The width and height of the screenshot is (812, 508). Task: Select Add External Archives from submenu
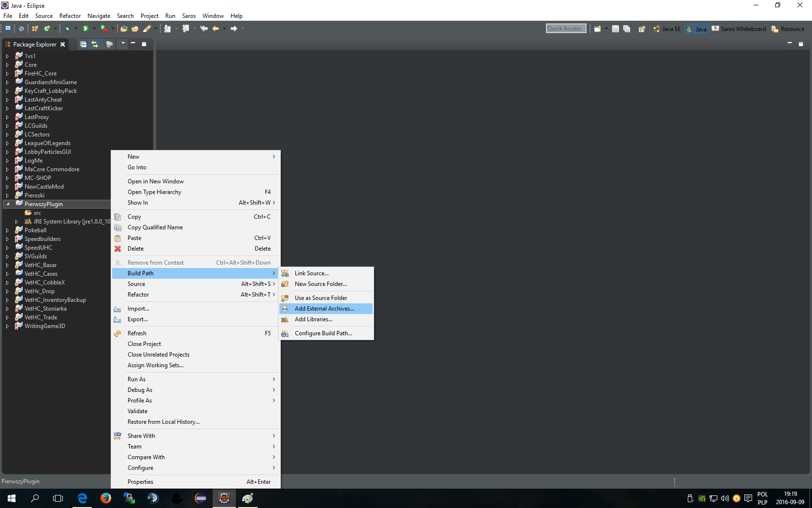point(324,309)
